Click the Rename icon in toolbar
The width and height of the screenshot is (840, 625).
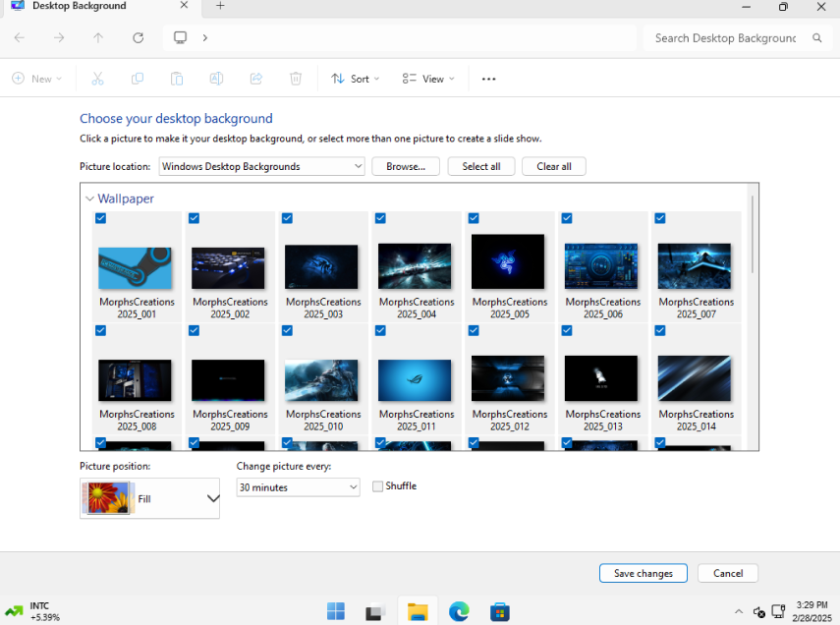[x=216, y=79]
